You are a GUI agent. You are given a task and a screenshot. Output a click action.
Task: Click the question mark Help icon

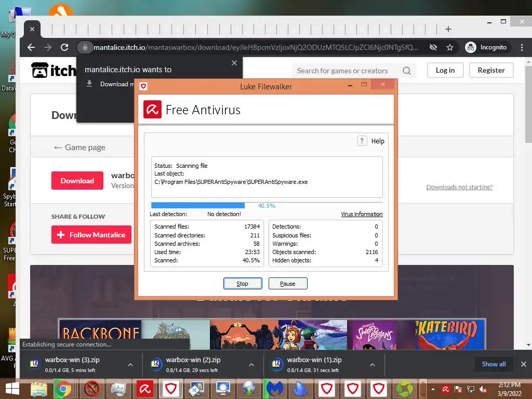coord(362,141)
